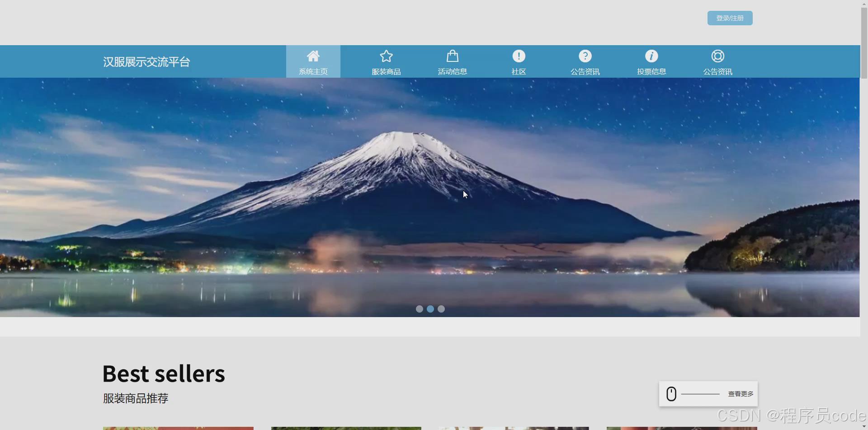Select the first carousel indicator dot
Viewport: 868px width, 430px height.
pyautogui.click(x=420, y=309)
